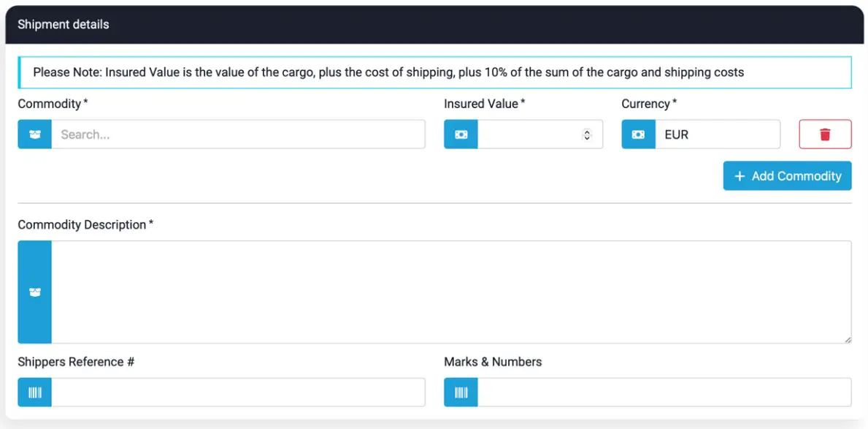Click the package icon beside Commodity Description
Image resolution: width=868 pixels, height=429 pixels.
(x=34, y=291)
